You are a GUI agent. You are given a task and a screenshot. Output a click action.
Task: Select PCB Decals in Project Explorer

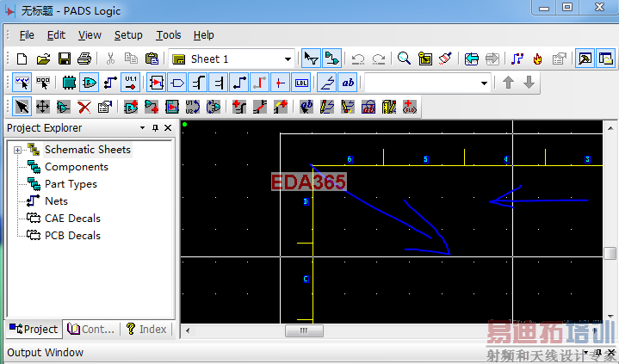tap(72, 236)
